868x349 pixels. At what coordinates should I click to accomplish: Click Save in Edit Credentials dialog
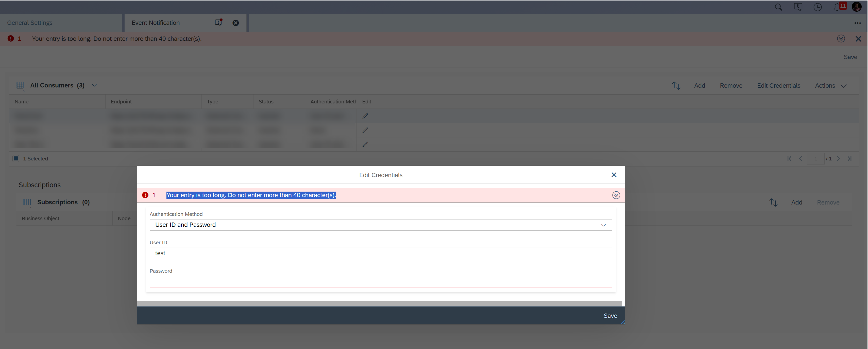(x=610, y=316)
